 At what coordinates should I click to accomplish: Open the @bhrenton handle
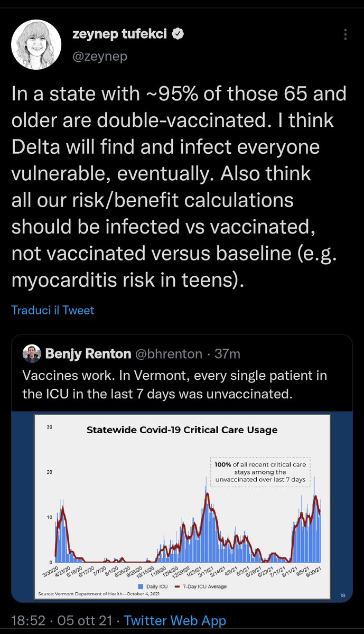(168, 353)
